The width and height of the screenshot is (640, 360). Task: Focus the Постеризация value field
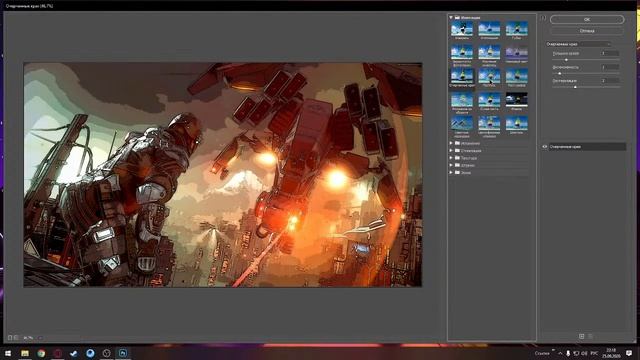[x=610, y=81]
